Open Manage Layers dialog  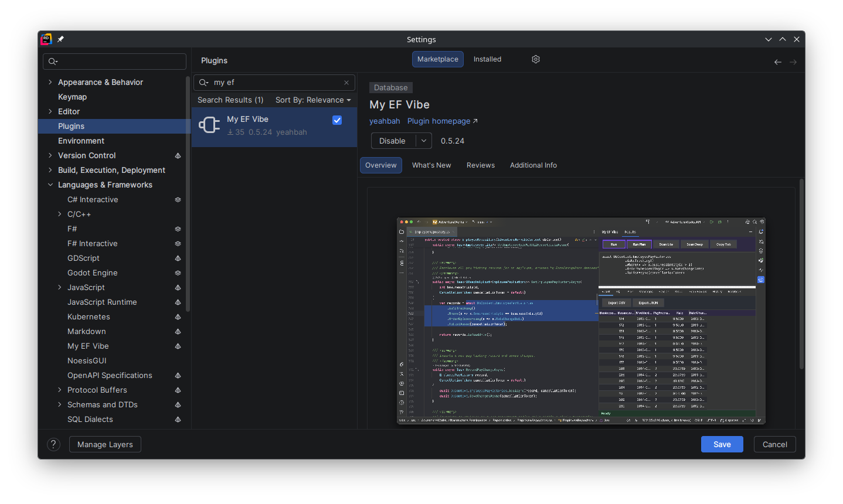[105, 444]
